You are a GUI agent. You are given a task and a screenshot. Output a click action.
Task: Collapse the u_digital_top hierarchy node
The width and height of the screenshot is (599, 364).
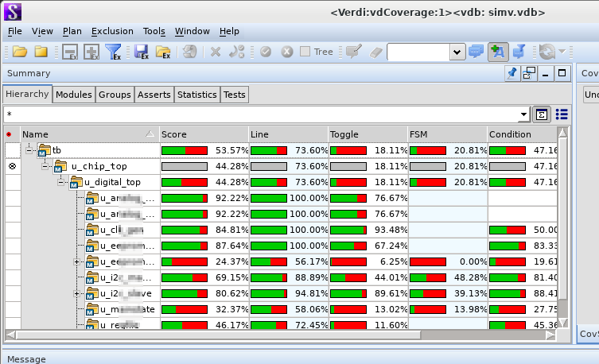[x=62, y=182]
